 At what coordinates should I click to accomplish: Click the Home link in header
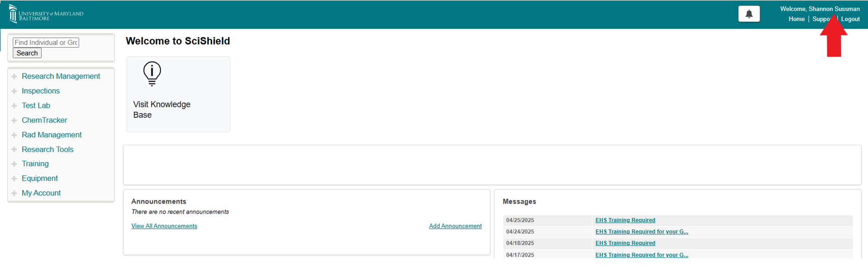pos(796,19)
